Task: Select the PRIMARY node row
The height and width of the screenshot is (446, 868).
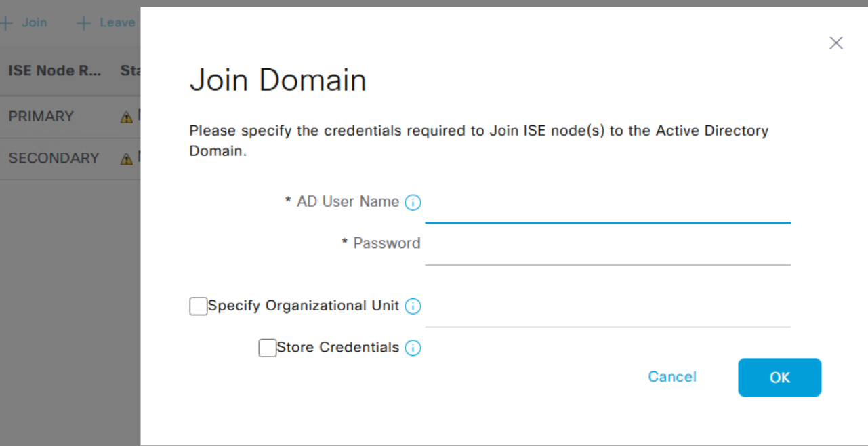Action: coord(41,116)
